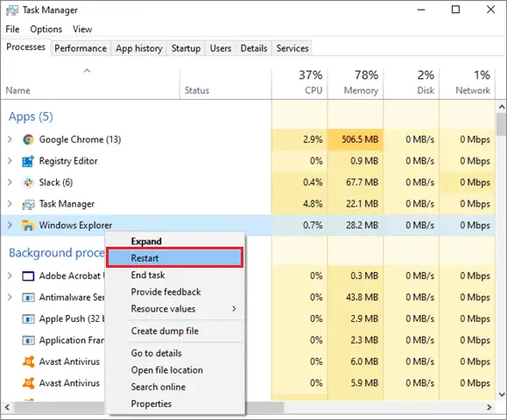Click the first Avast Antivirus icon

point(28,361)
